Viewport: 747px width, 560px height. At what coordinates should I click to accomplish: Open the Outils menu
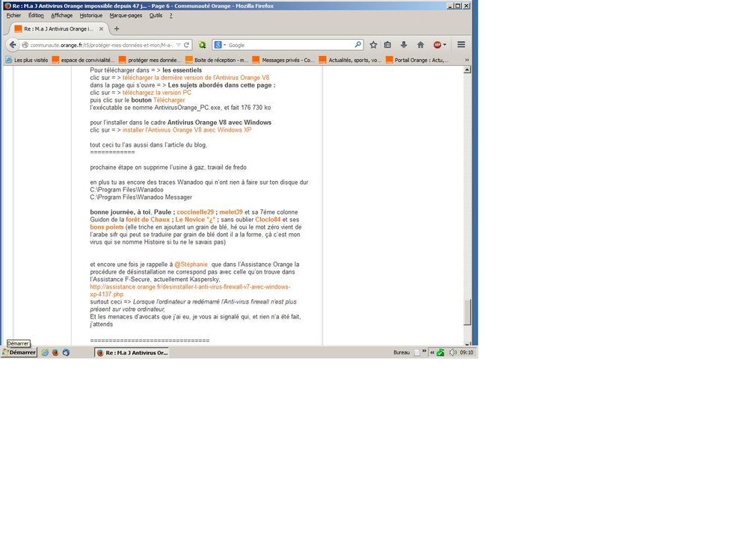click(x=156, y=15)
